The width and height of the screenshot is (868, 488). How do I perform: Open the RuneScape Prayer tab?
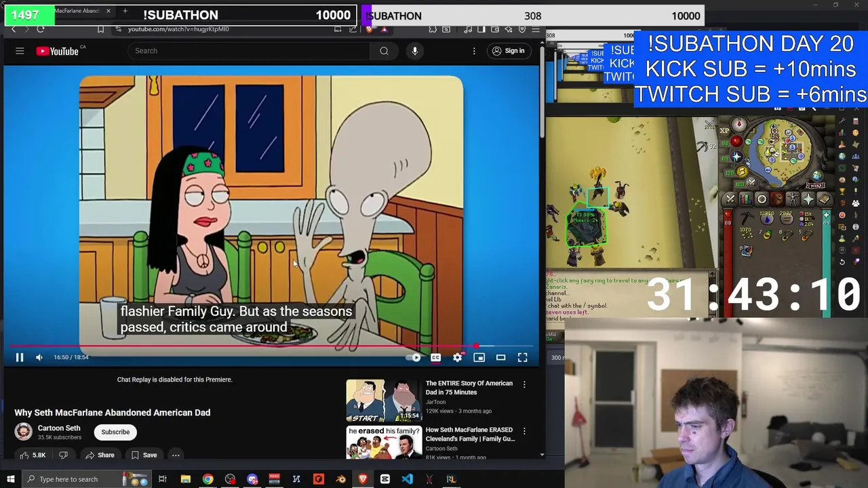tap(808, 199)
